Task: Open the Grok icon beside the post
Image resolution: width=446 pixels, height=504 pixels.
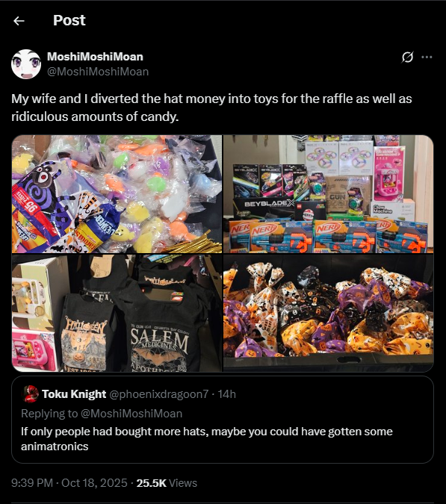Action: [407, 57]
